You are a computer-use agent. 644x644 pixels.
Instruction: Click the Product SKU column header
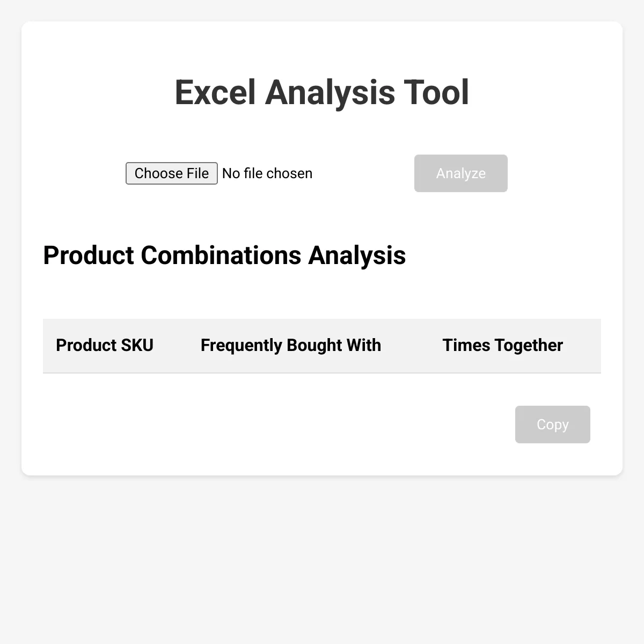tap(105, 345)
